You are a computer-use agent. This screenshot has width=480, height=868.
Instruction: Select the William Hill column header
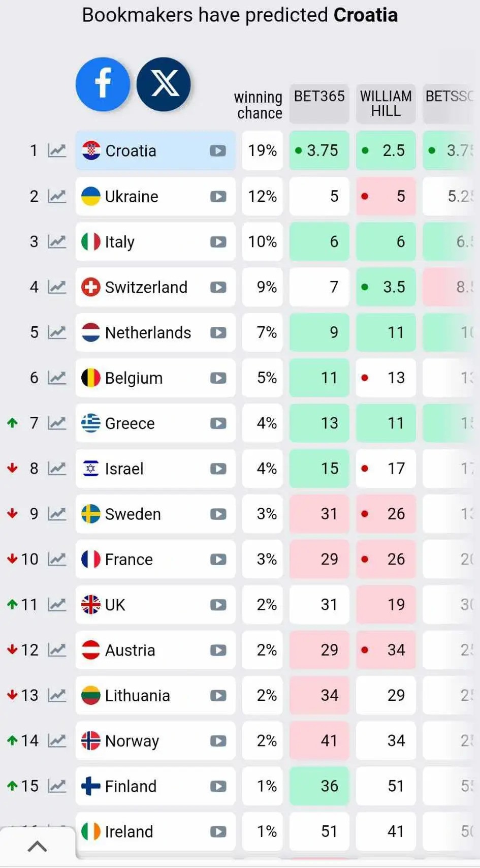tap(386, 103)
